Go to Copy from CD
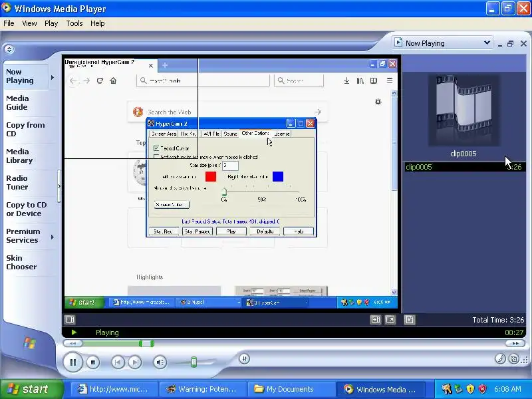 click(25, 129)
